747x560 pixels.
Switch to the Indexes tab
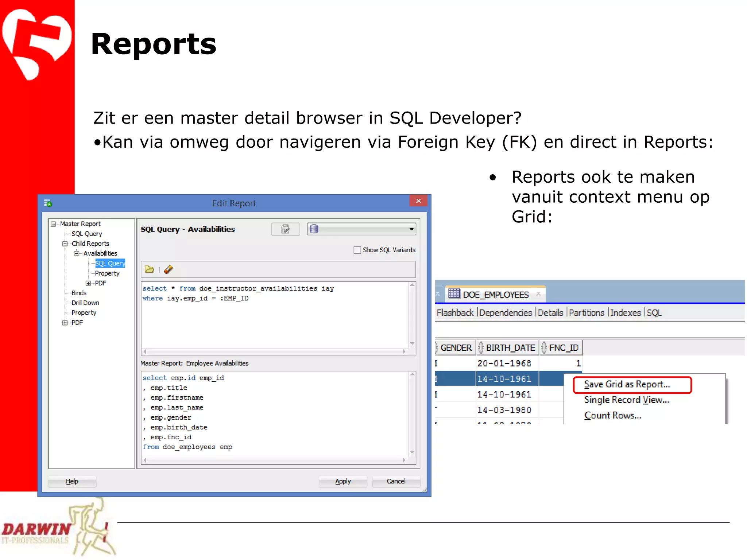626,313
